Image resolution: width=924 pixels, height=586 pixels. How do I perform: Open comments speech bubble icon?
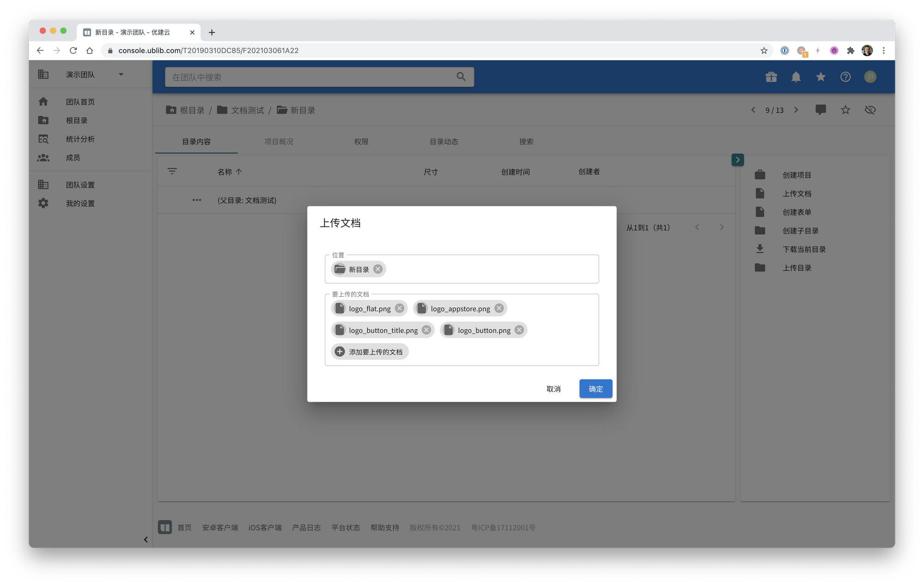[821, 110]
